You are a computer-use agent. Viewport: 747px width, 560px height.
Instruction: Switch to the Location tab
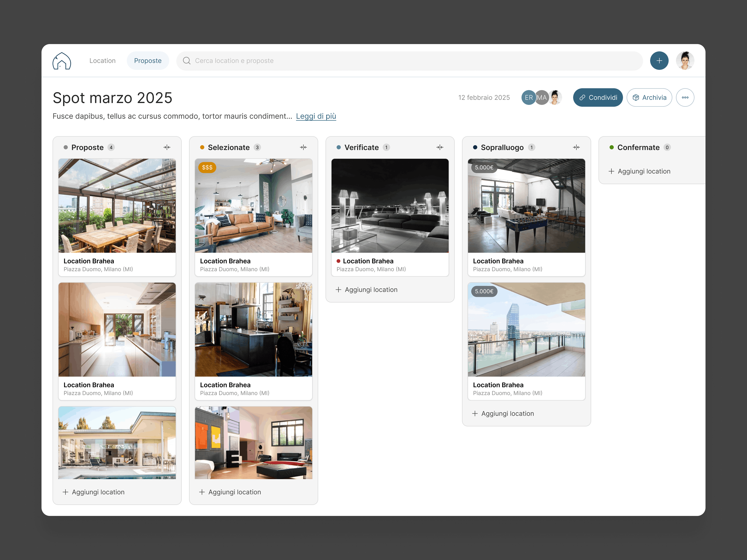pos(102,61)
